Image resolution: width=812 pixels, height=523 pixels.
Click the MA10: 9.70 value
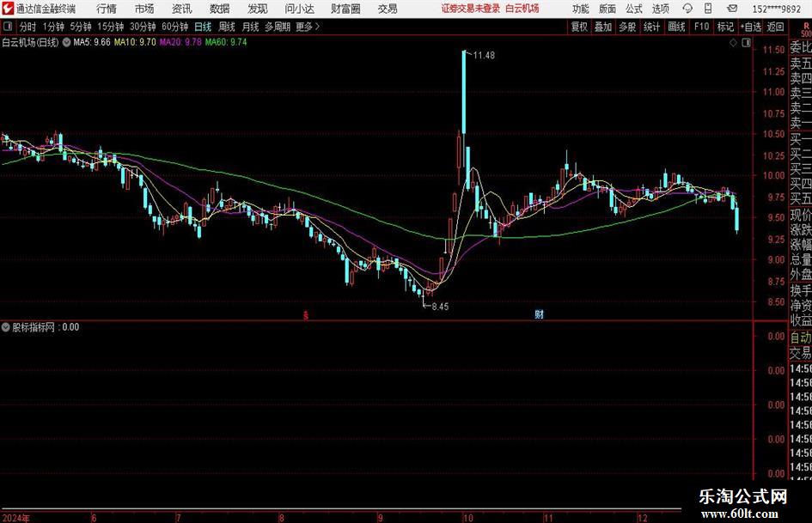tap(135, 42)
